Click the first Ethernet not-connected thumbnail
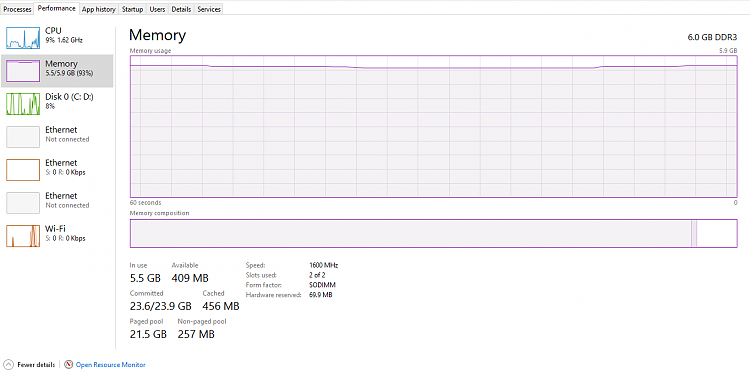This screenshot has height=377, width=750. (x=23, y=137)
